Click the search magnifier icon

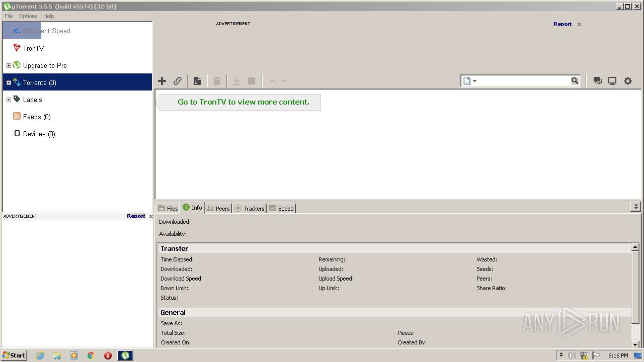click(575, 81)
